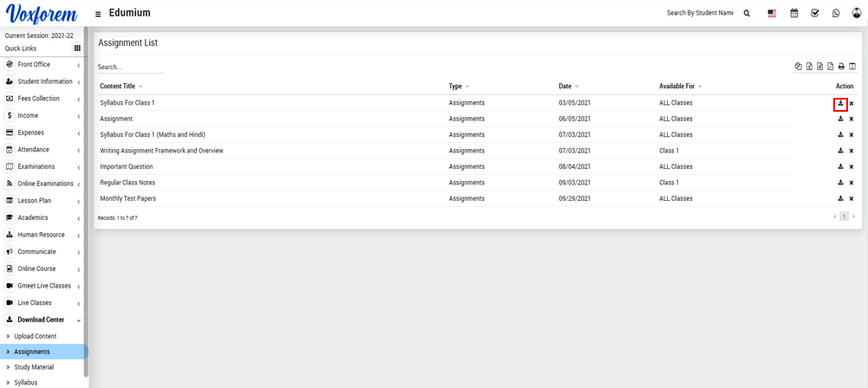The image size is (868, 388).
Task: Sort by Content Title column
Action: pos(118,87)
